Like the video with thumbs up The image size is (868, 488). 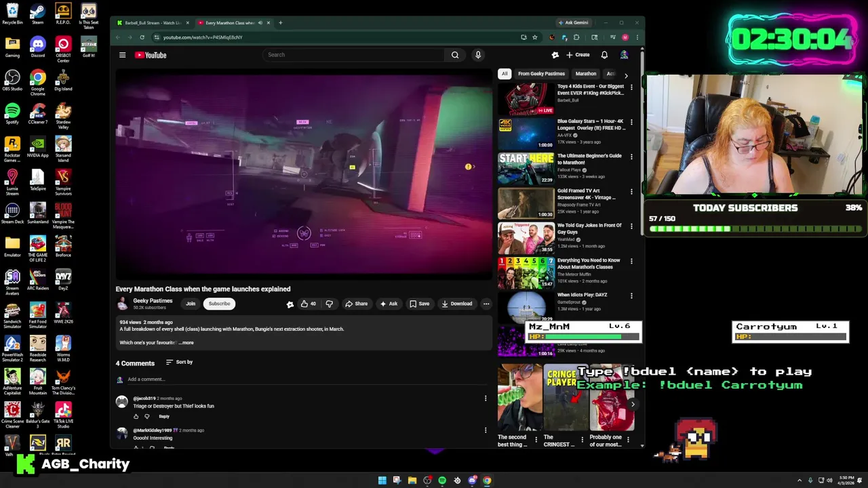click(309, 304)
